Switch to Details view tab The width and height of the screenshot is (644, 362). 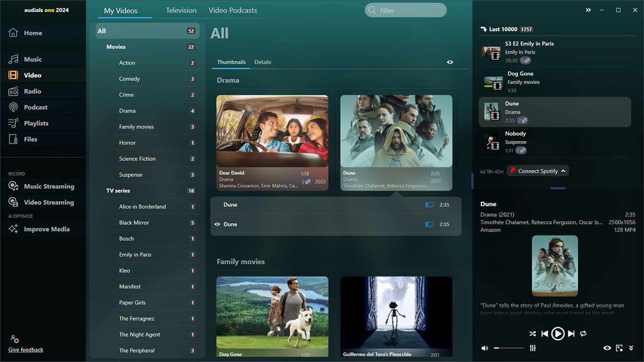(x=263, y=62)
